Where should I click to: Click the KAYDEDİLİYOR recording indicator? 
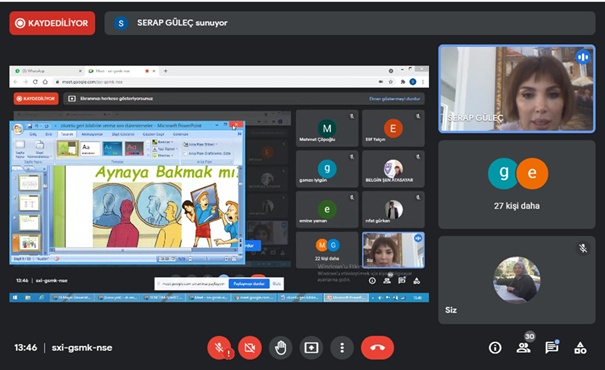52,23
